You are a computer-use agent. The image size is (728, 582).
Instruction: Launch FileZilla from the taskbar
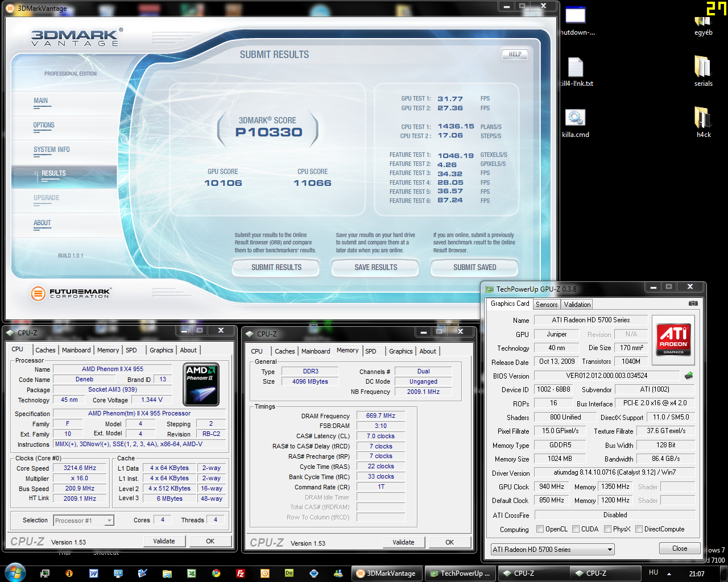pyautogui.click(x=241, y=573)
